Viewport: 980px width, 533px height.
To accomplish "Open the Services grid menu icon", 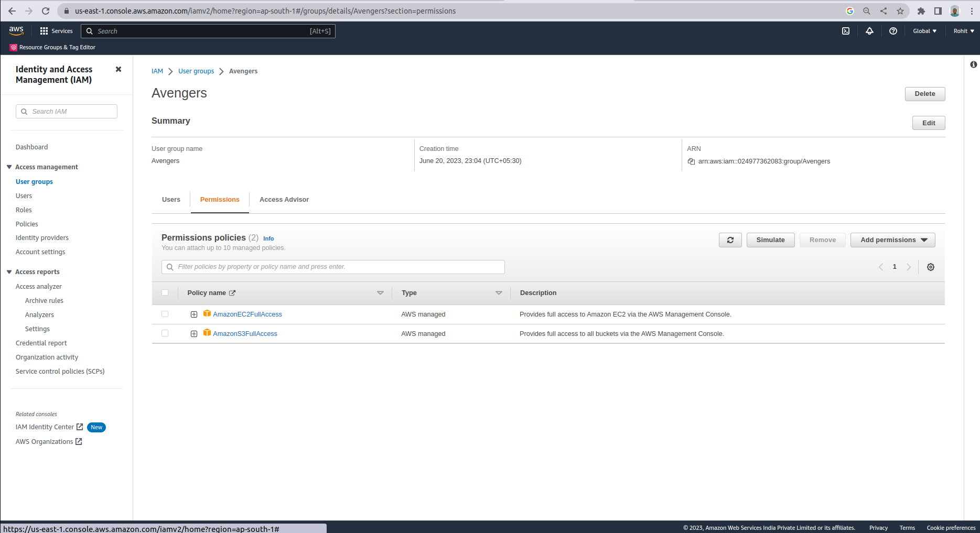I will click(44, 31).
